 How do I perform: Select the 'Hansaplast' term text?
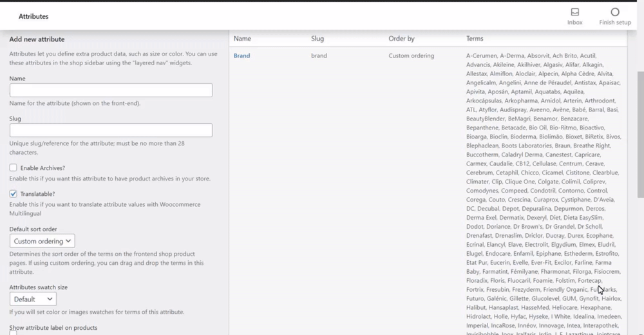pos(503,307)
